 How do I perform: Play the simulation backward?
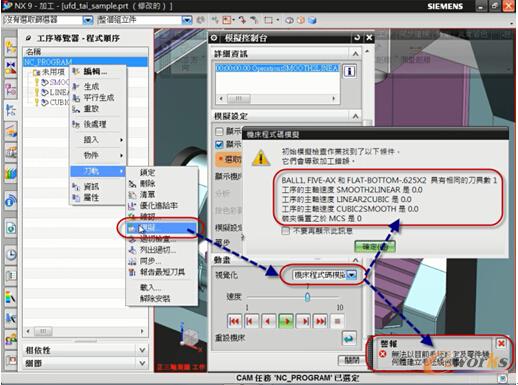tap(268, 321)
